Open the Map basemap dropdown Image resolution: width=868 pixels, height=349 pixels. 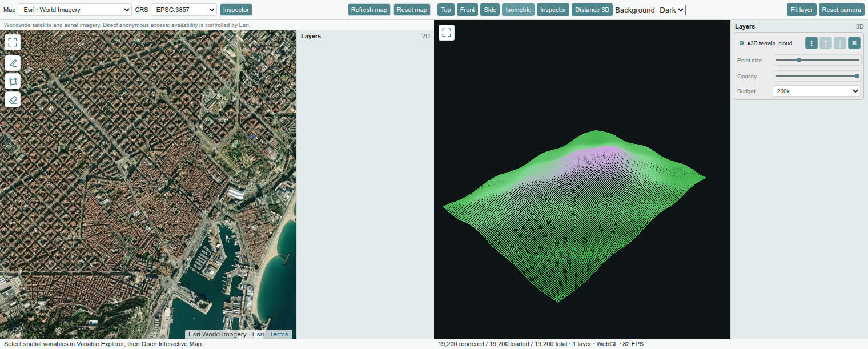coord(75,10)
